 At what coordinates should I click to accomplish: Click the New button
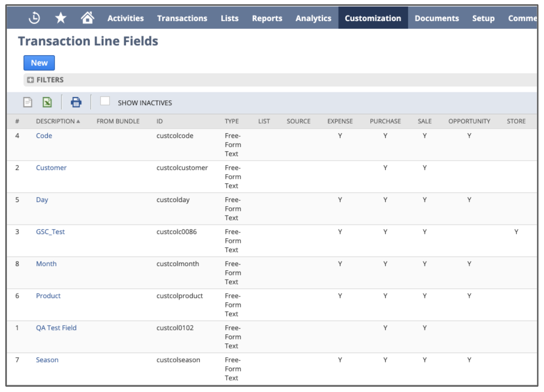(x=39, y=63)
